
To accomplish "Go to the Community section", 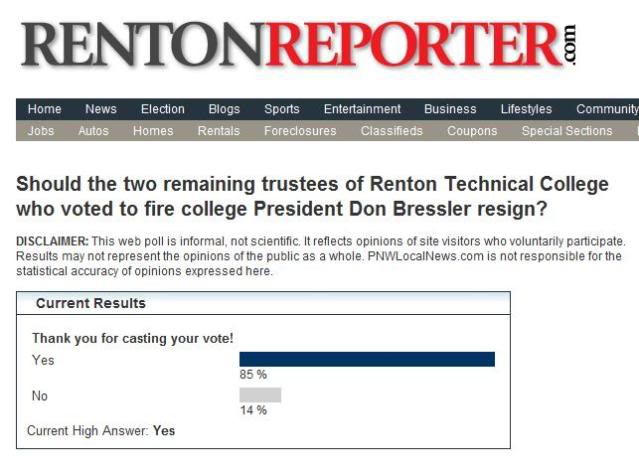I will (x=606, y=110).
